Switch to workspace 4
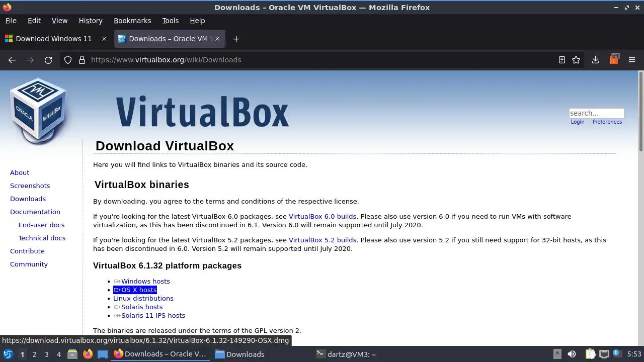Viewport: 644px width, 362px height. (x=58, y=354)
